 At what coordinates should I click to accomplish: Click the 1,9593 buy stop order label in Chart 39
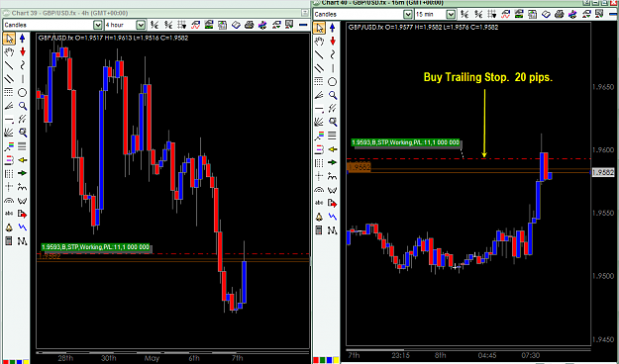tap(95, 247)
